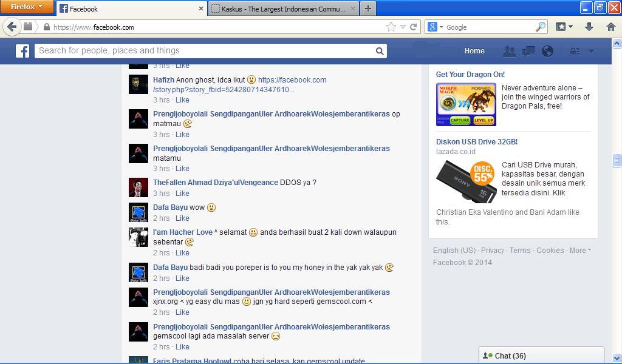The height and width of the screenshot is (364, 622).
Task: Go to browser home page icon
Action: 611,27
